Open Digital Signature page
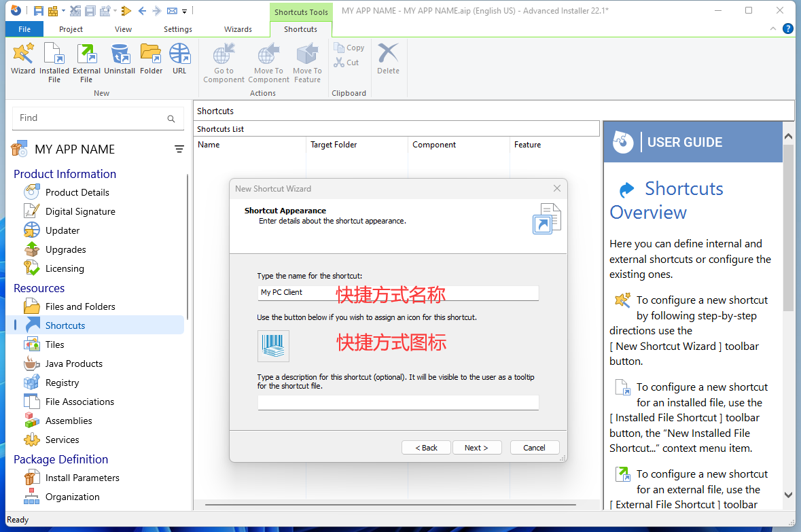This screenshot has height=532, width=801. tap(80, 211)
